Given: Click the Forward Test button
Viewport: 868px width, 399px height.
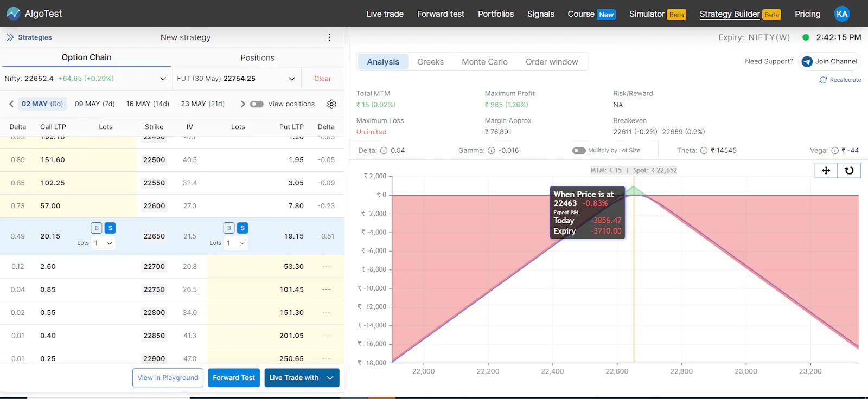Looking at the screenshot, I should (x=234, y=378).
